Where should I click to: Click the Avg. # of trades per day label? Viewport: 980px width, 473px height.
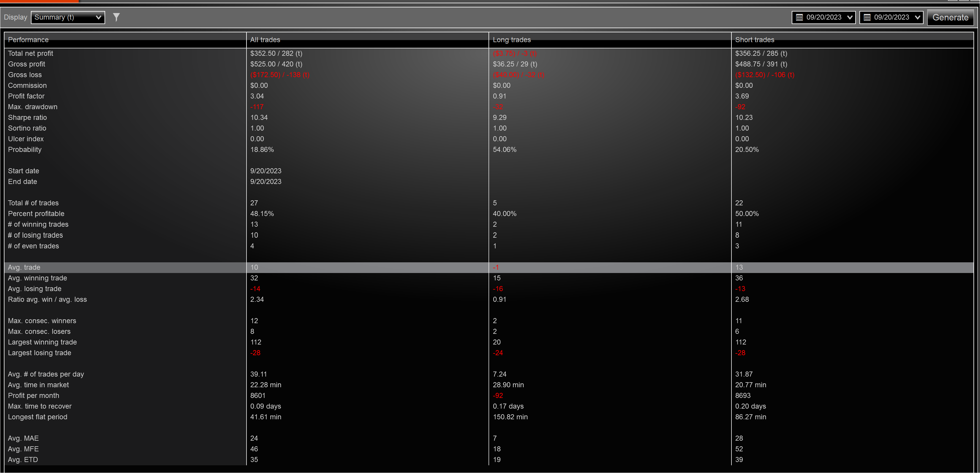[x=46, y=374]
